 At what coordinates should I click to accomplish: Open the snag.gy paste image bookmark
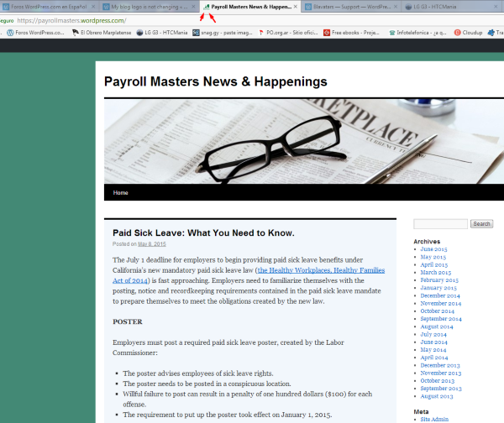click(x=224, y=33)
